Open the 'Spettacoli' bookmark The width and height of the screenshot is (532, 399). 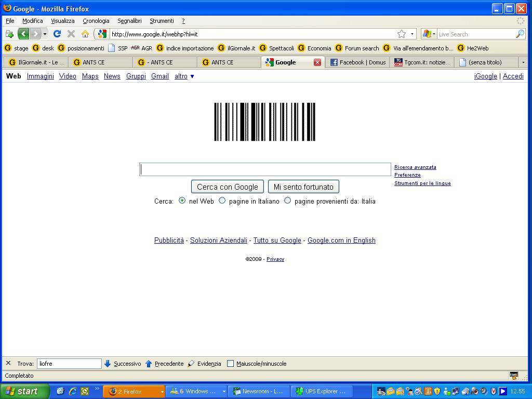click(x=276, y=48)
